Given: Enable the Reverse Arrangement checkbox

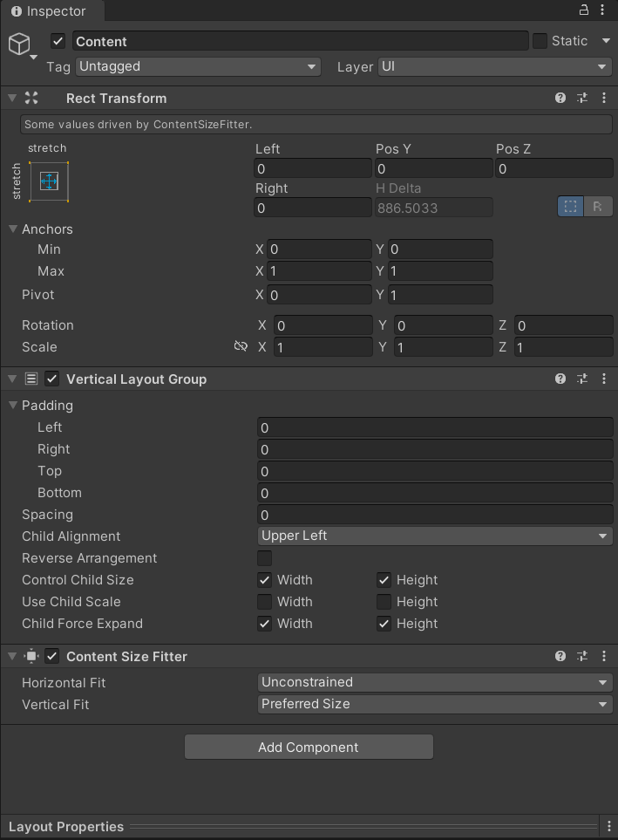Looking at the screenshot, I should click(x=264, y=558).
